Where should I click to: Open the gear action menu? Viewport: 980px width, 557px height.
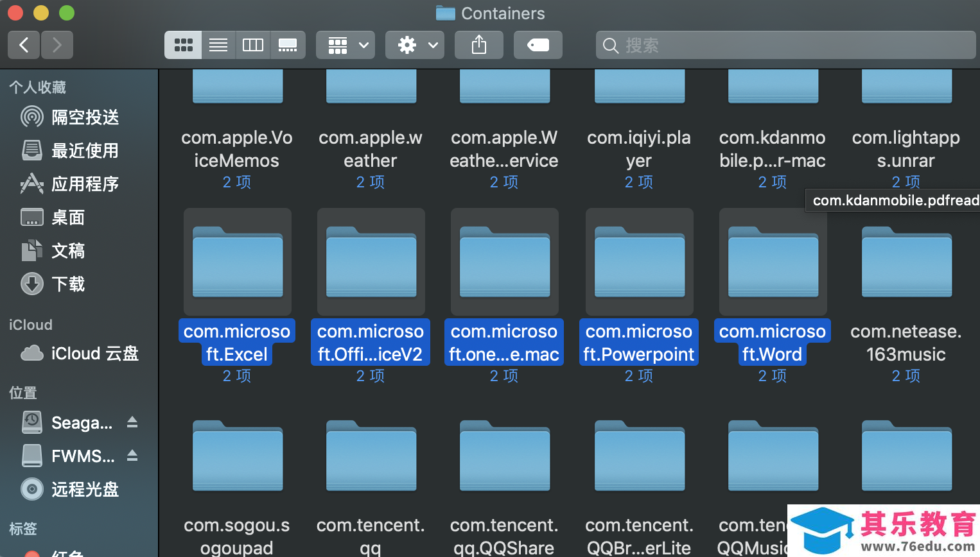click(415, 45)
